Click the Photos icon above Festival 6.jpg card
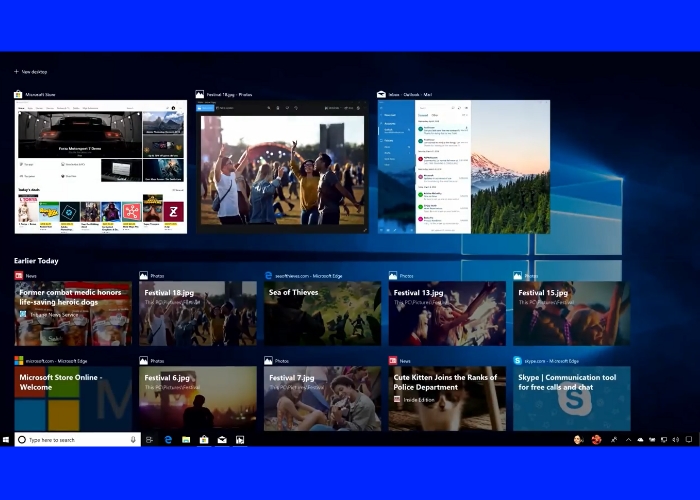Viewport: 700px width, 500px height. [x=143, y=360]
